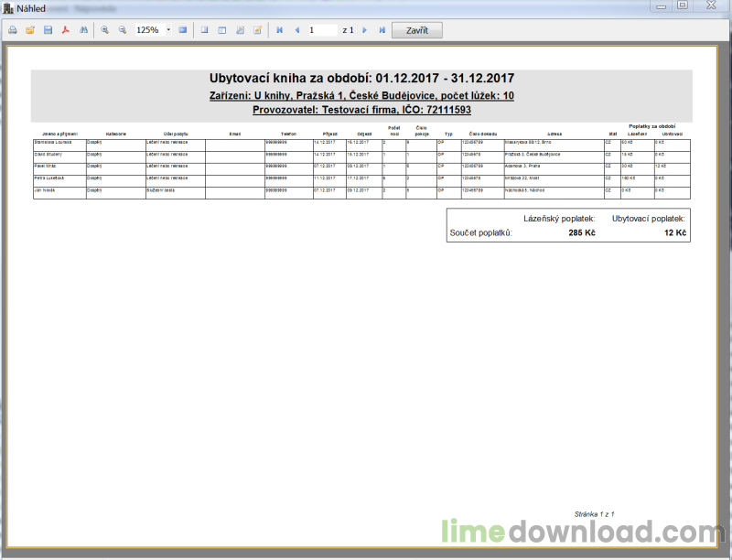Zoom in with the magnifier plus icon
Image resolution: width=732 pixels, height=560 pixels.
[104, 30]
